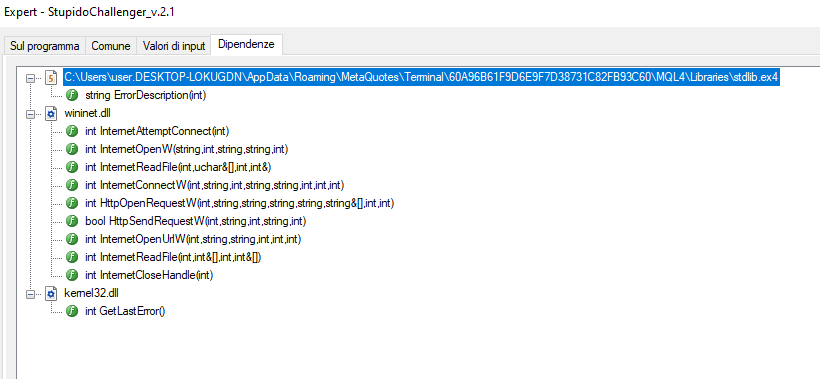Select the highlighted stdlib.ex4 path row
The width and height of the screenshot is (820, 379).
pyautogui.click(x=421, y=77)
